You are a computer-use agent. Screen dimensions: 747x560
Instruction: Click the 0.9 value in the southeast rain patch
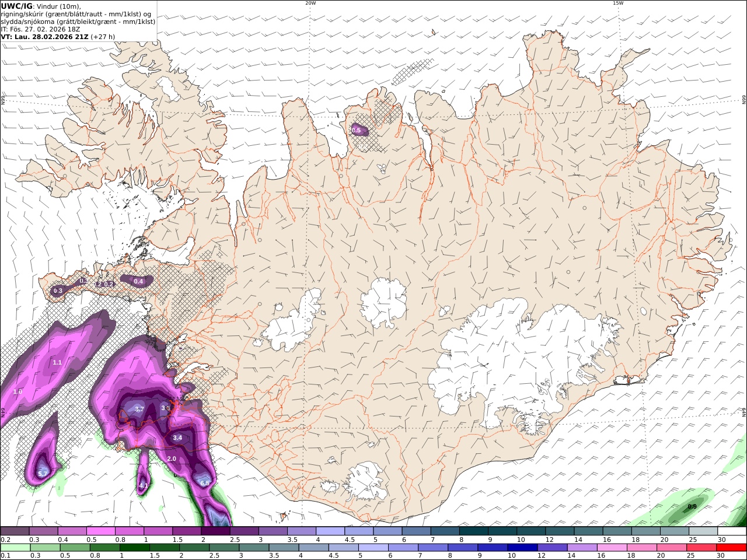point(692,506)
